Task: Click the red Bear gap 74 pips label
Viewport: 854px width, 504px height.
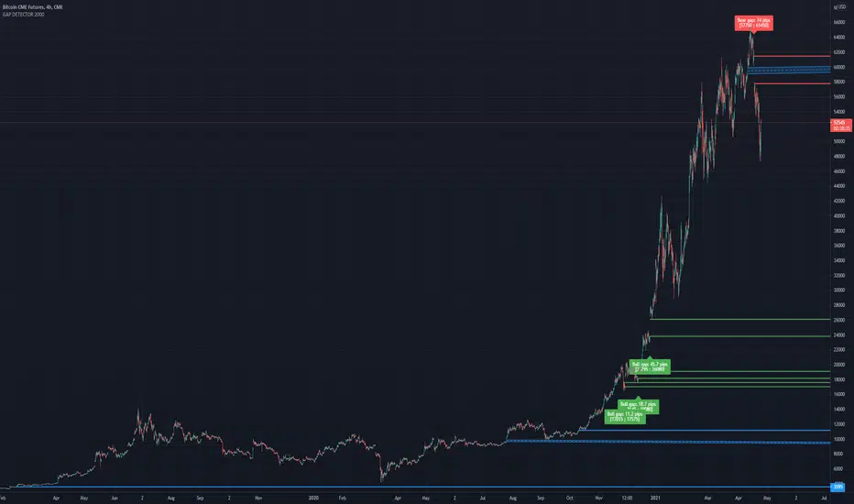Action: pos(754,23)
